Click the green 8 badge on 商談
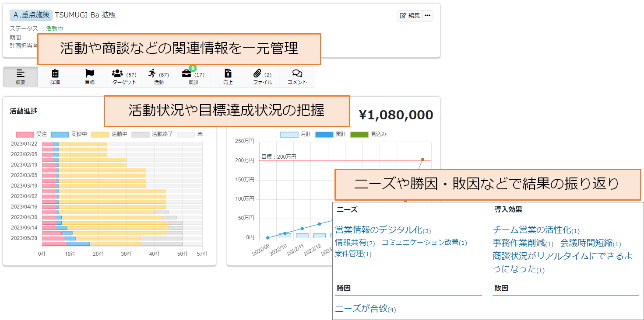The image size is (644, 320). tap(193, 68)
